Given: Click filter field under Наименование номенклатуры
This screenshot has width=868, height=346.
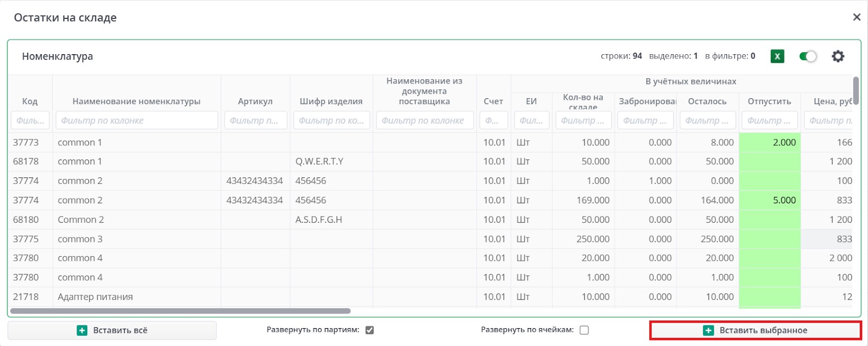Looking at the screenshot, I should point(137,120).
